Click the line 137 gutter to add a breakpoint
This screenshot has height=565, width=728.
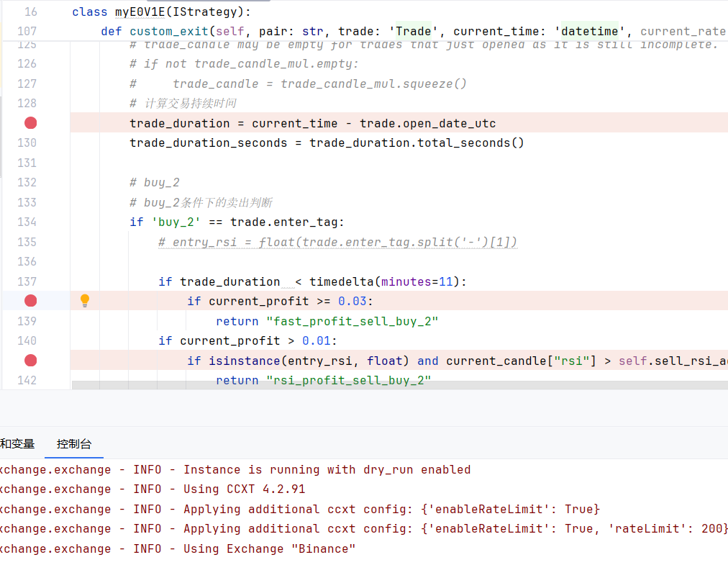[27, 281]
